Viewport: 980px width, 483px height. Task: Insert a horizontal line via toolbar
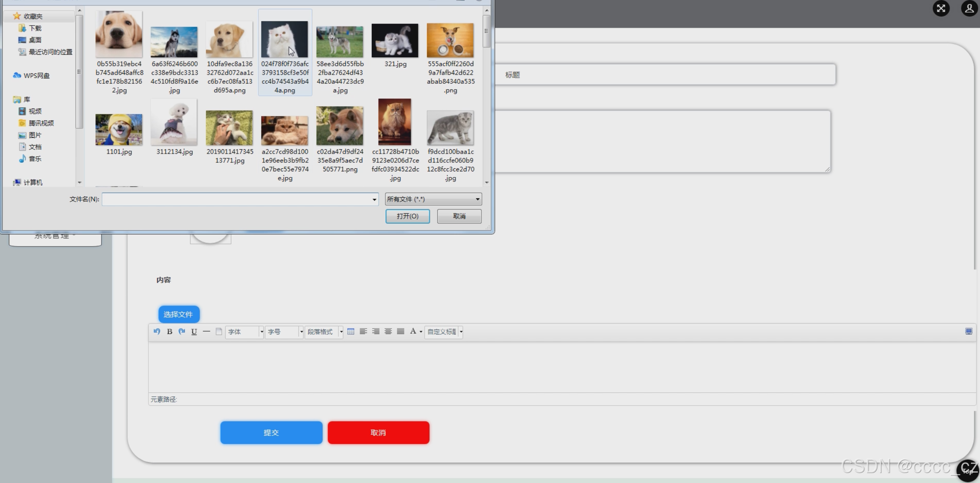tap(206, 332)
